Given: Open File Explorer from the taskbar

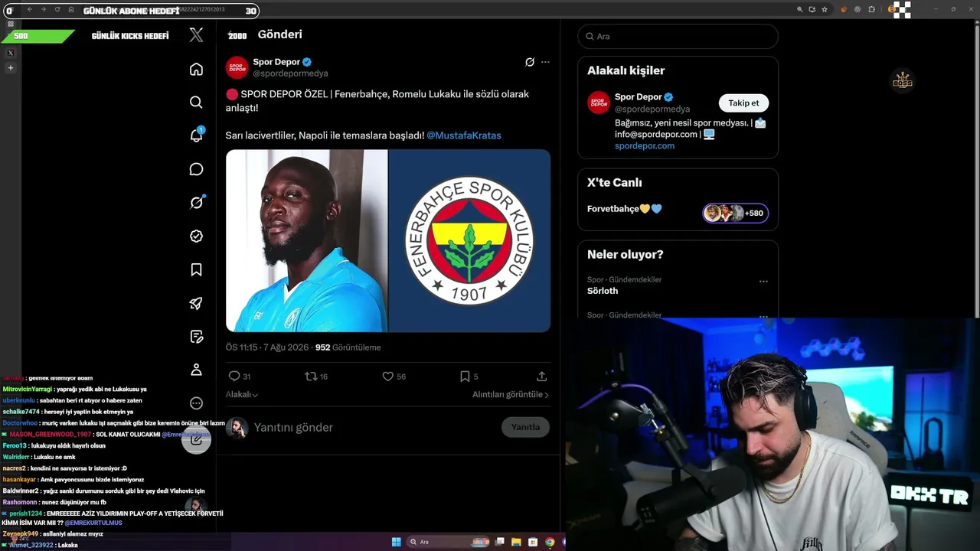Looking at the screenshot, I should (516, 542).
